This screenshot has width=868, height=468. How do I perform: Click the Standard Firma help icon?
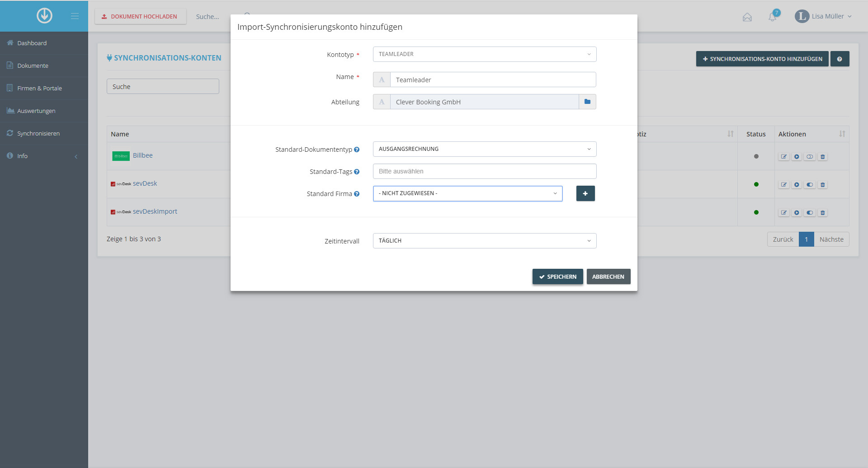(357, 194)
